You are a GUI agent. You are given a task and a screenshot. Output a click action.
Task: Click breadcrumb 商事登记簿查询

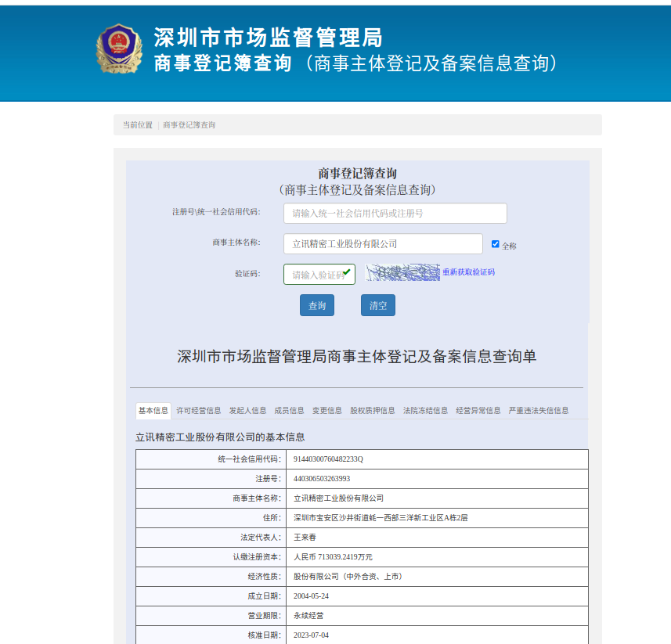(189, 125)
